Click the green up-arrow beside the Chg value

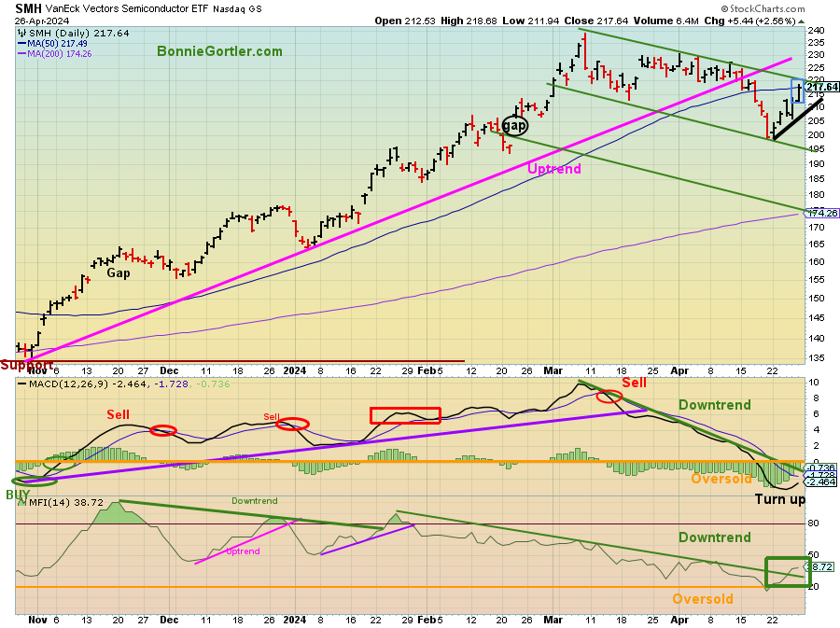[x=801, y=21]
